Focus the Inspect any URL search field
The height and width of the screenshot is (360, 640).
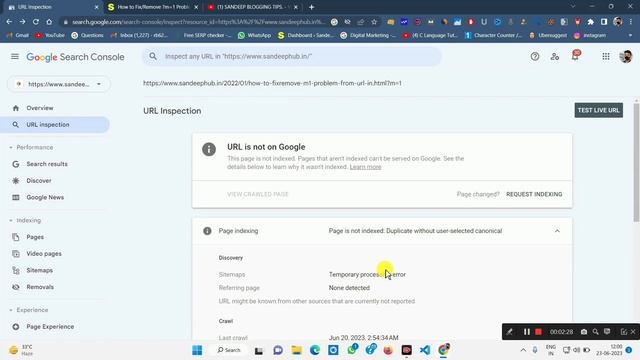[x=292, y=56]
